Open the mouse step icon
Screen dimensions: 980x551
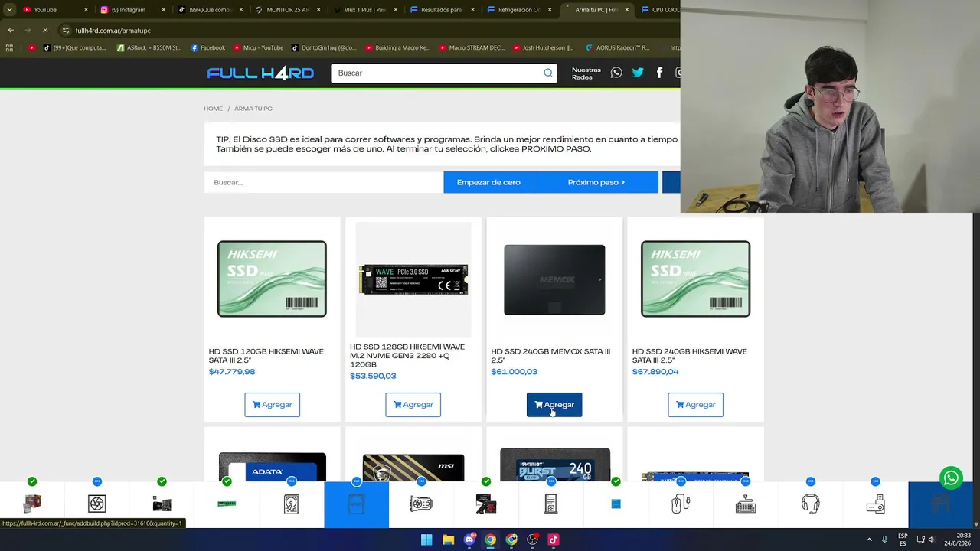[x=681, y=504]
